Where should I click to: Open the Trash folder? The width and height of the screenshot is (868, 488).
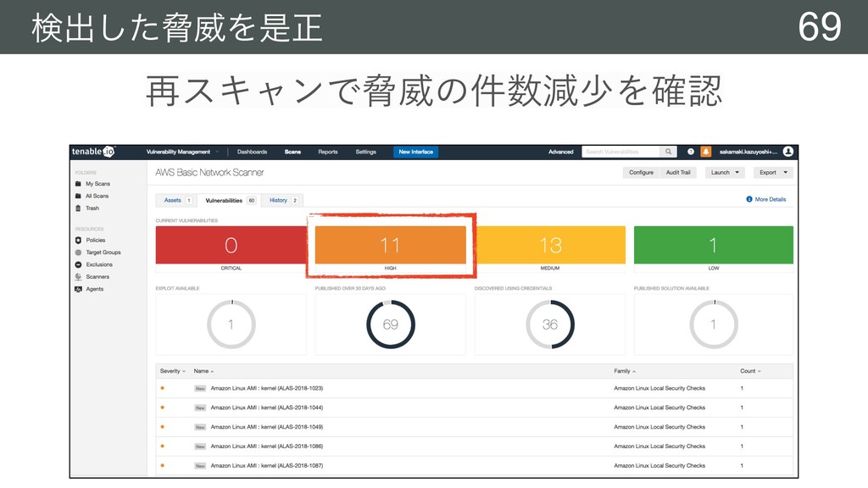(92, 208)
